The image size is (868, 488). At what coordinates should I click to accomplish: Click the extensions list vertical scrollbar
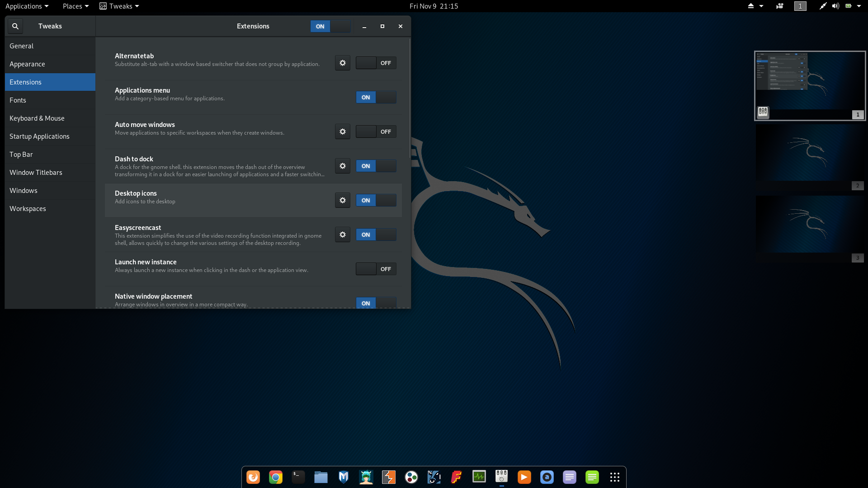click(x=410, y=98)
